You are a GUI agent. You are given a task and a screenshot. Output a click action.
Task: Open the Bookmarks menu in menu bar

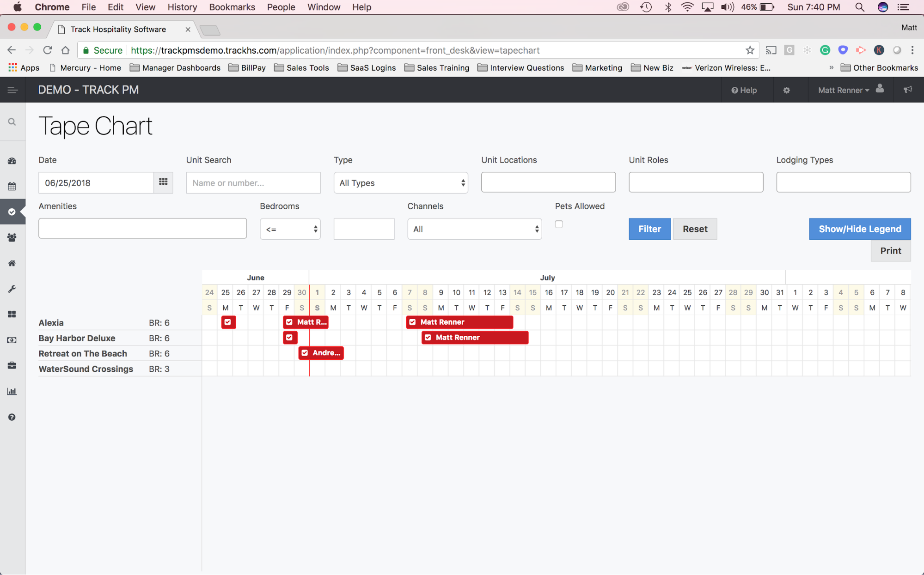coord(232,7)
